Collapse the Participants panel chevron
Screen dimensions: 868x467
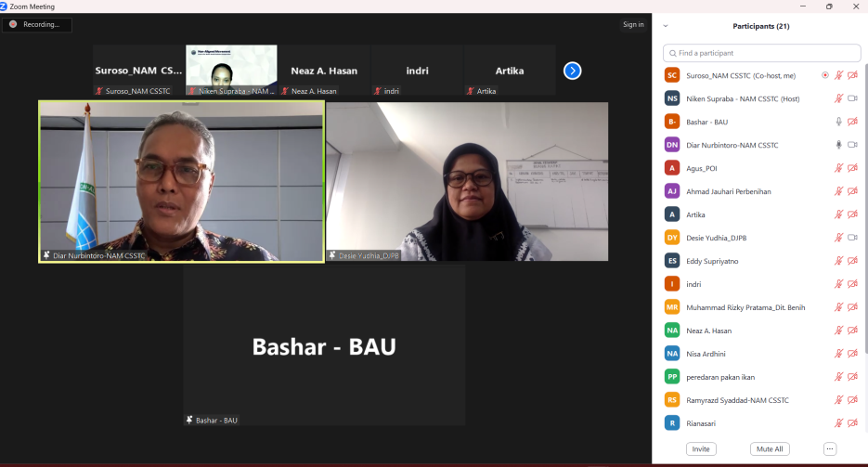(666, 26)
